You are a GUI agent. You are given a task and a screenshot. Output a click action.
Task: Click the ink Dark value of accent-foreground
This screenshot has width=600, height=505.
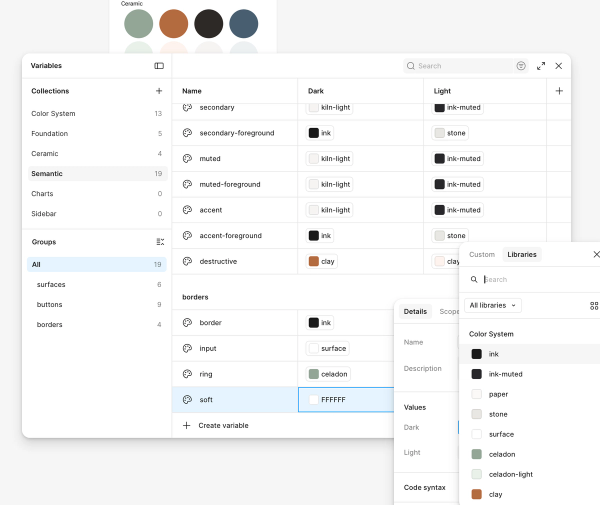coord(320,236)
